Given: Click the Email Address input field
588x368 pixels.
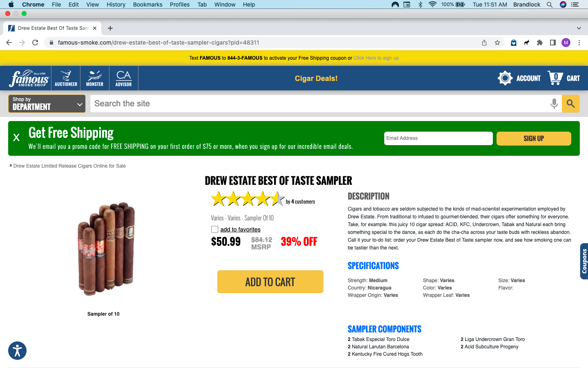Looking at the screenshot, I should point(439,138).
